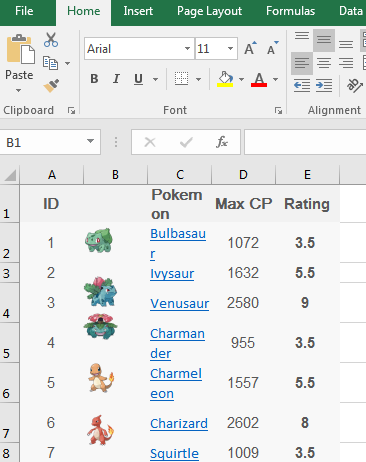The height and width of the screenshot is (462, 366).
Task: Open the Clipboard dialog launcher
Action: coord(71,110)
